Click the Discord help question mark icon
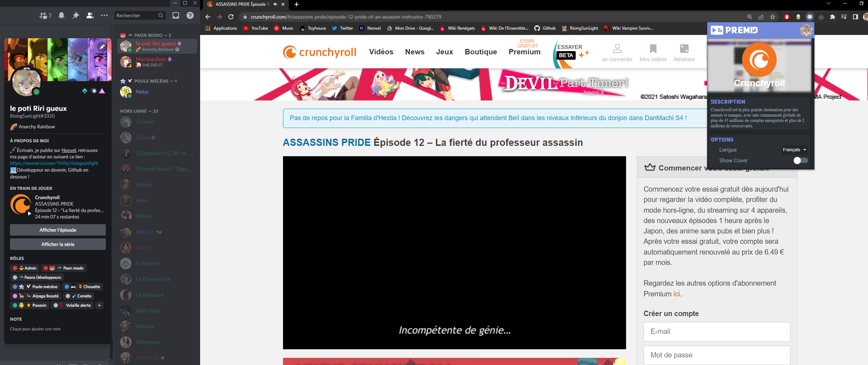 point(189,15)
